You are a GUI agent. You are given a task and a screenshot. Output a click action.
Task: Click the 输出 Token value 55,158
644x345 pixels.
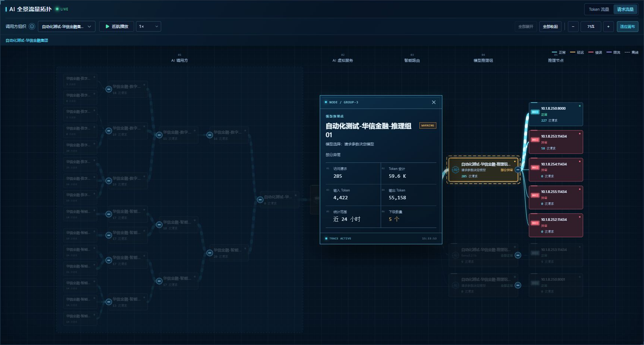tap(397, 198)
